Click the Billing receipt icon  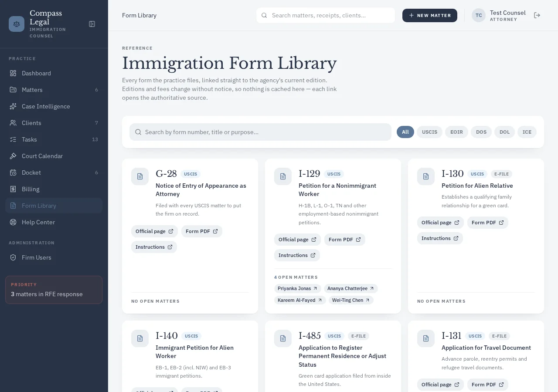[13, 189]
